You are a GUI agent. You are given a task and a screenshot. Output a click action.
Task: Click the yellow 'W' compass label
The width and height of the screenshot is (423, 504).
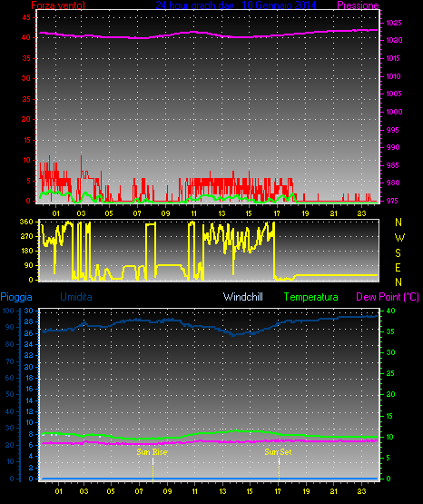point(399,238)
